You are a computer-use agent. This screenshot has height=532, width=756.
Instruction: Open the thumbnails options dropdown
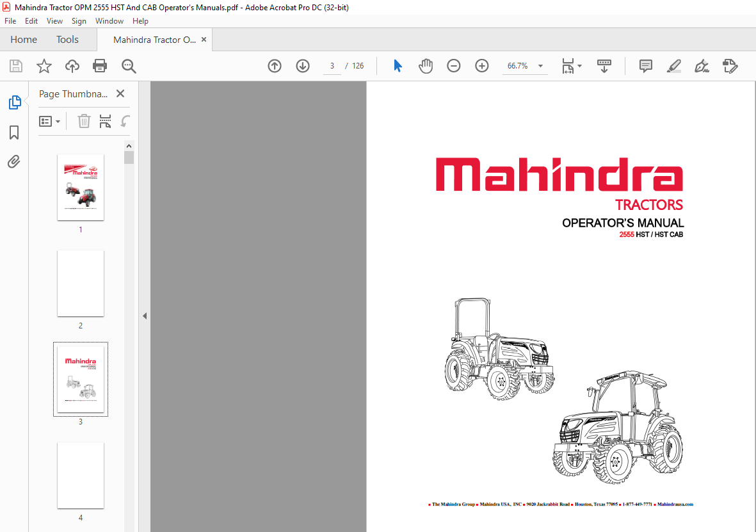(49, 121)
